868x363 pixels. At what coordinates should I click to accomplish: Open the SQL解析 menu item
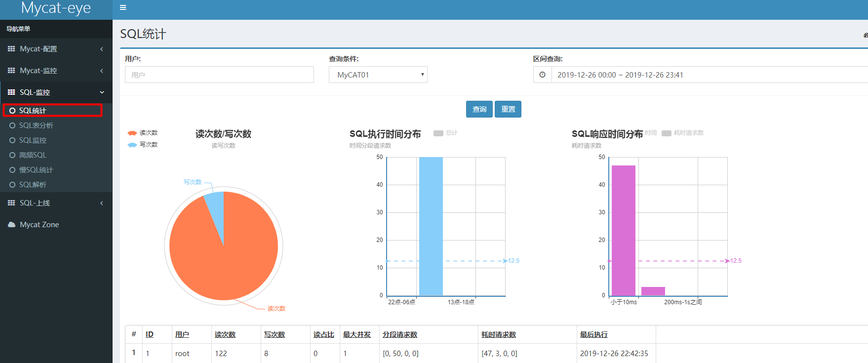(x=56, y=185)
